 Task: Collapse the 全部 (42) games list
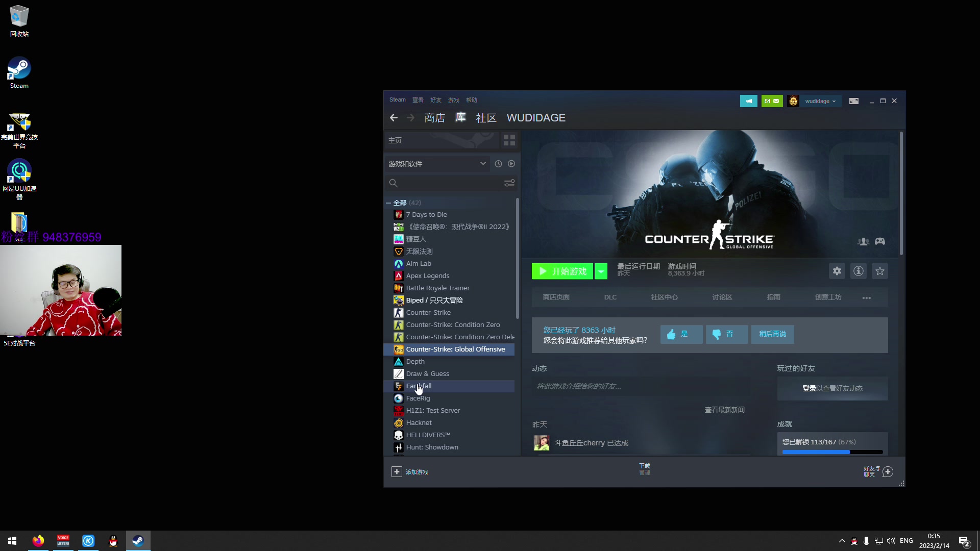point(389,203)
